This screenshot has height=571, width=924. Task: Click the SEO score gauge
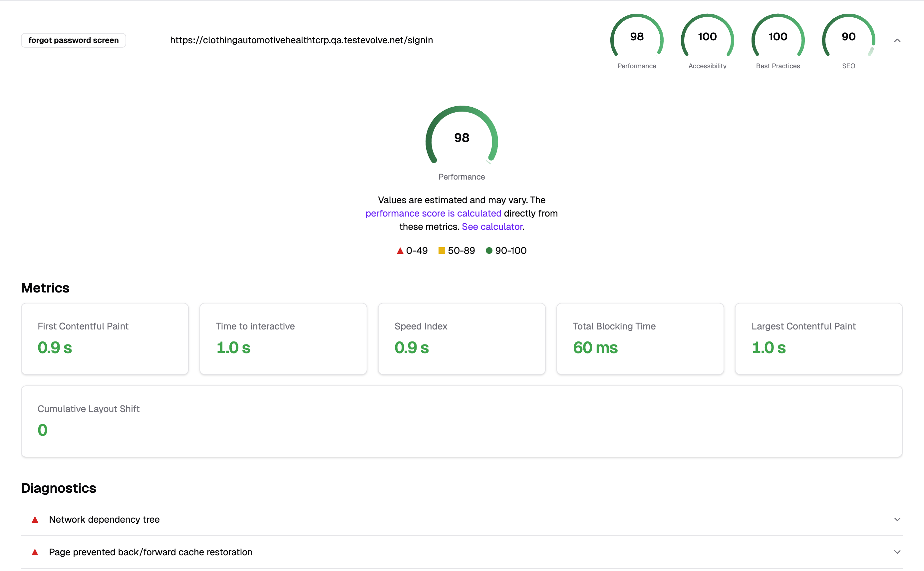click(x=848, y=37)
